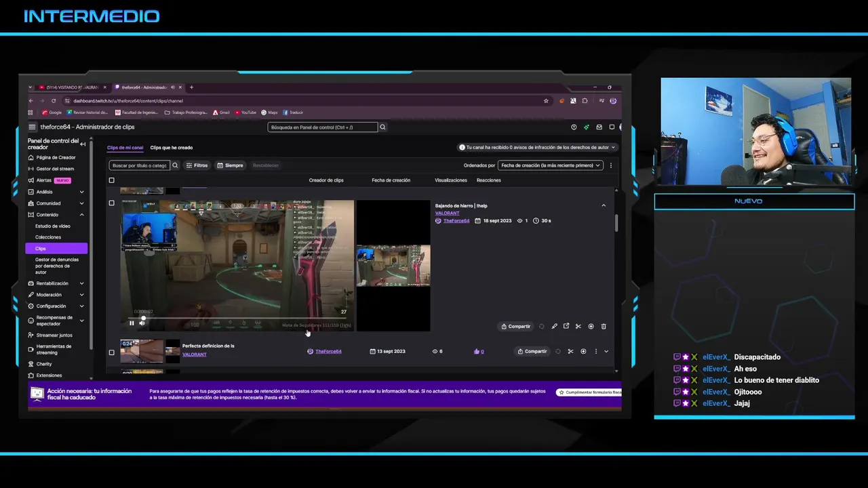This screenshot has height=488, width=868.
Task: Delete the Bajando de hierro clip
Action: tap(604, 326)
